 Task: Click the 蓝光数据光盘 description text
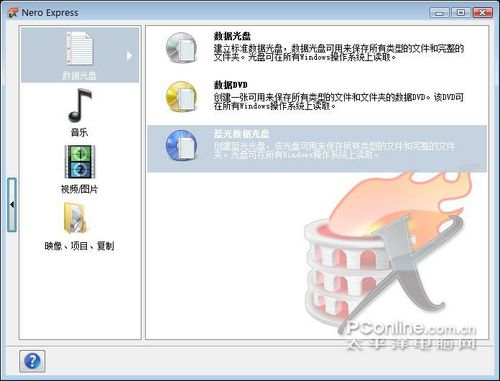(334, 151)
